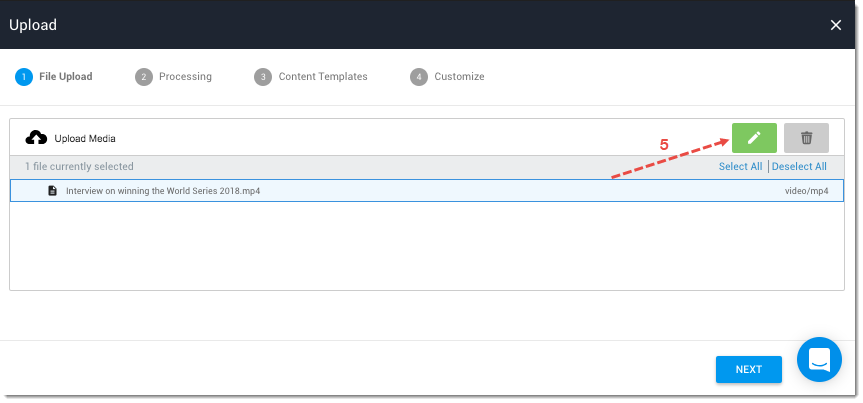This screenshot has width=863, height=403.
Task: Click the file document icon in list
Action: 53,190
